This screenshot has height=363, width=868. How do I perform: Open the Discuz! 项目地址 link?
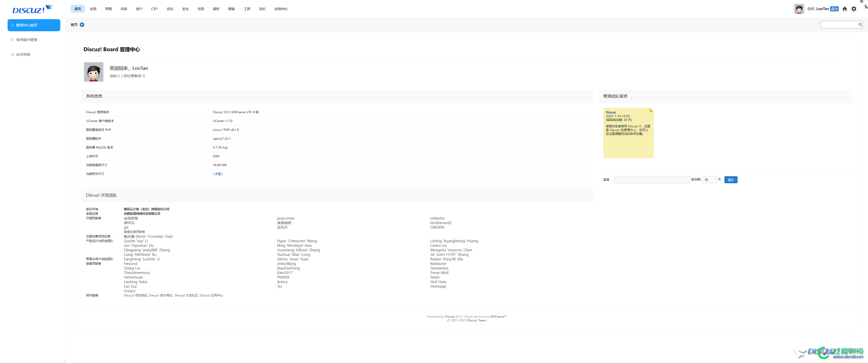click(x=135, y=295)
